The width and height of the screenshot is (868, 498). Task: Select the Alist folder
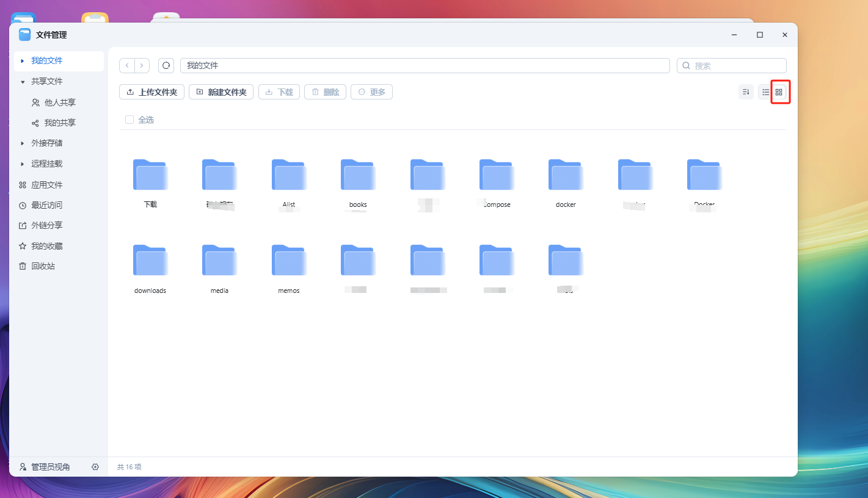coord(289,183)
